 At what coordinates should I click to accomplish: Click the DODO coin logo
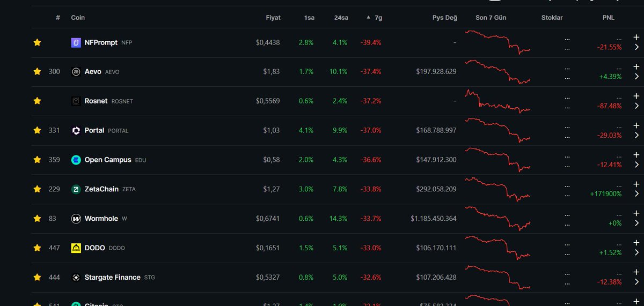76,248
